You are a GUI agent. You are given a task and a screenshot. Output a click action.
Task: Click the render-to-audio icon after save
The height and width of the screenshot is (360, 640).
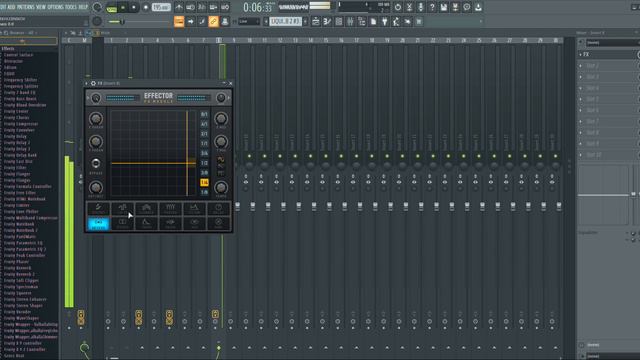(455, 7)
